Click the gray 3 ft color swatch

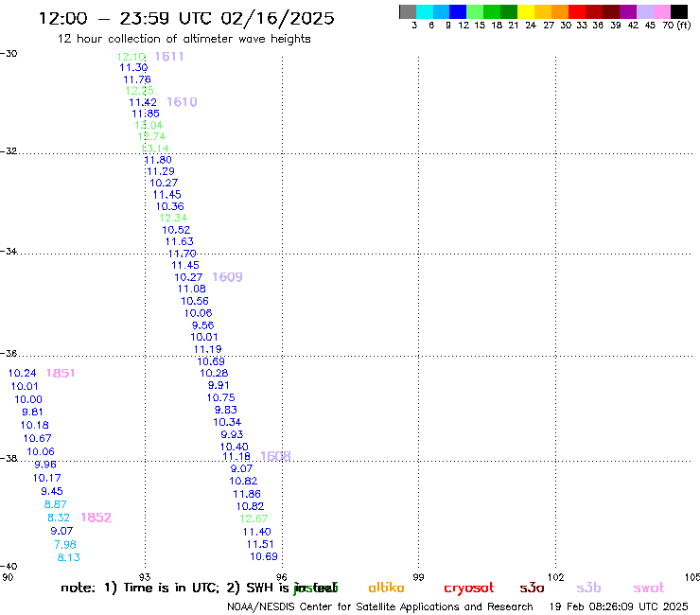click(x=408, y=12)
